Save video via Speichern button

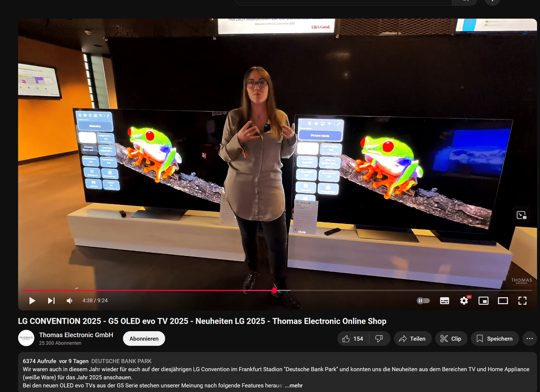(495, 339)
